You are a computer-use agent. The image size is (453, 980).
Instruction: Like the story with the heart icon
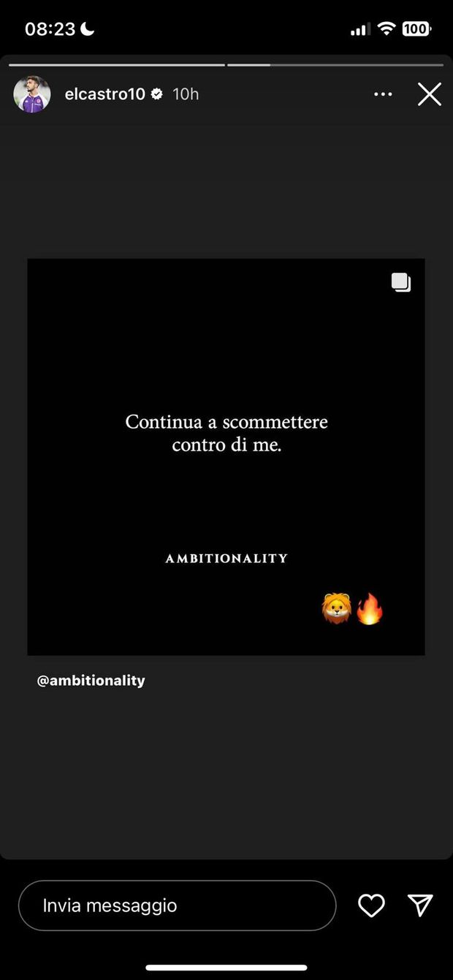(x=371, y=906)
